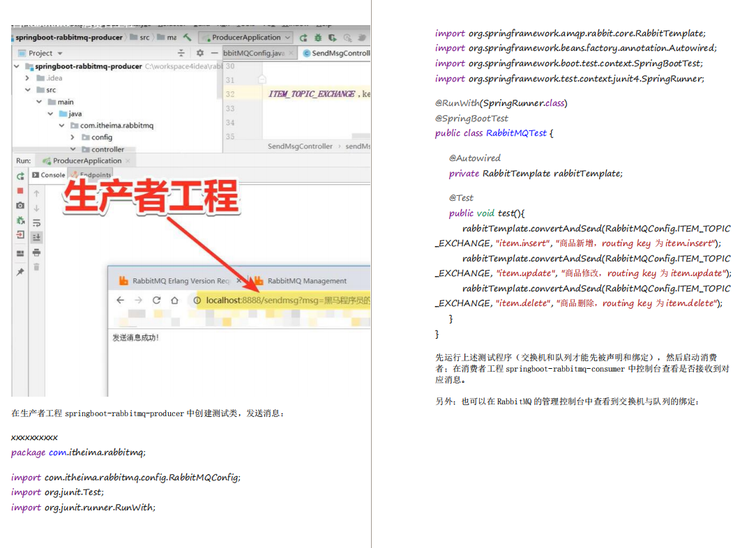The height and width of the screenshot is (548, 756).
Task: Click the Collapse All icon in Project panel
Action: click(181, 53)
